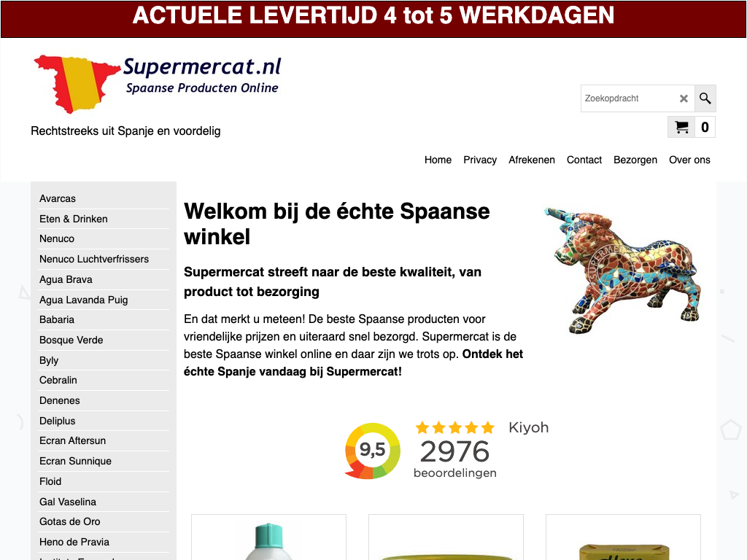Click the magnifying glass search icon
Image resolution: width=747 pixels, height=560 pixels.
(705, 98)
